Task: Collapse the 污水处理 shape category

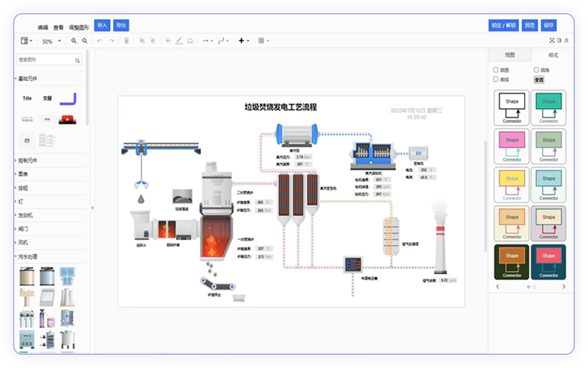Action: 28,256
